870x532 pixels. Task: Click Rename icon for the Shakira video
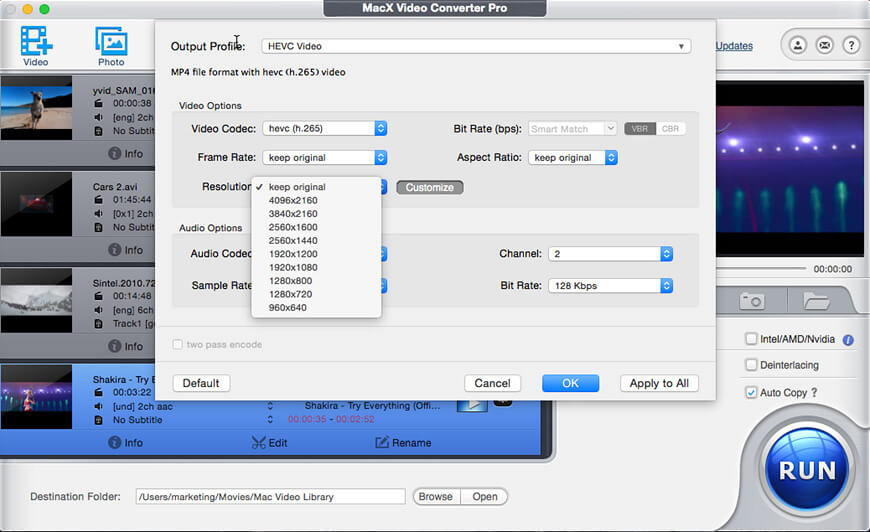click(381, 442)
